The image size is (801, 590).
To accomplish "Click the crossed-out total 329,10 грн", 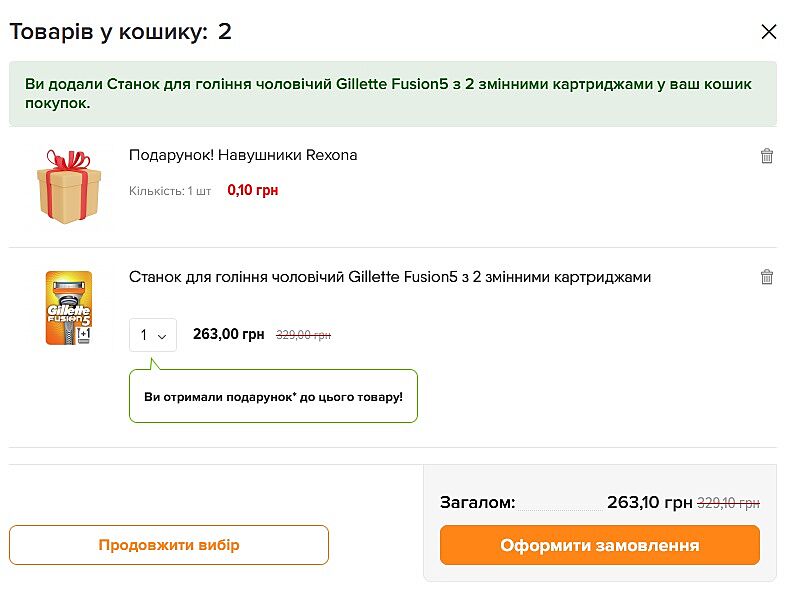I will (728, 503).
